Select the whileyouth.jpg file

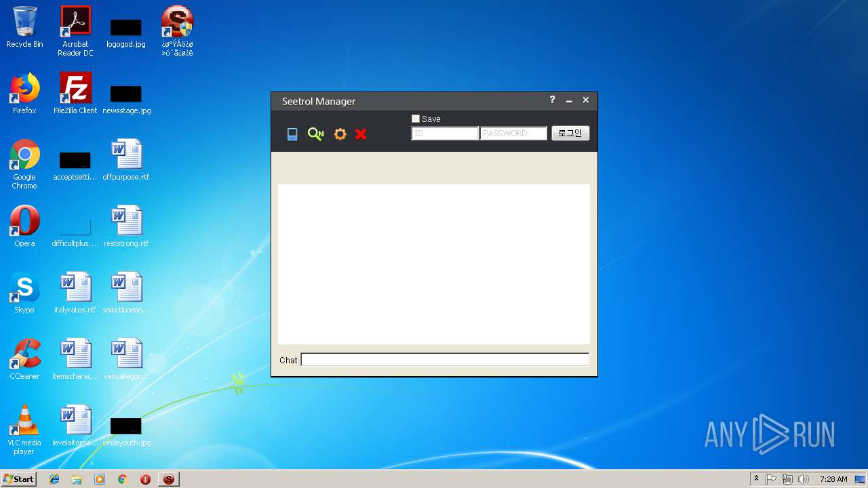126,431
